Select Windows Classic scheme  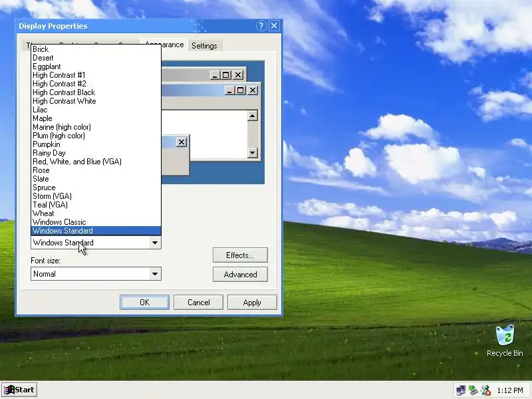[96, 222]
